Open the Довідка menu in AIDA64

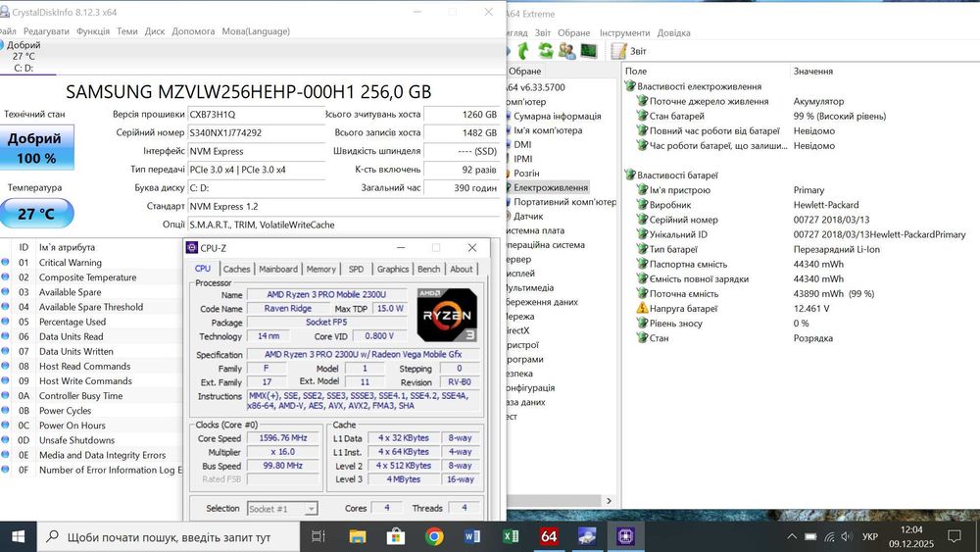674,32
